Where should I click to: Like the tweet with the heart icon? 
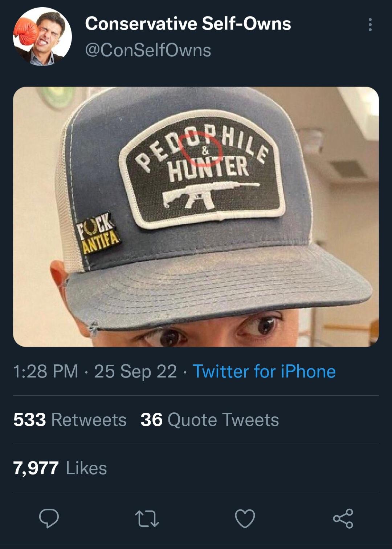pos(245,518)
